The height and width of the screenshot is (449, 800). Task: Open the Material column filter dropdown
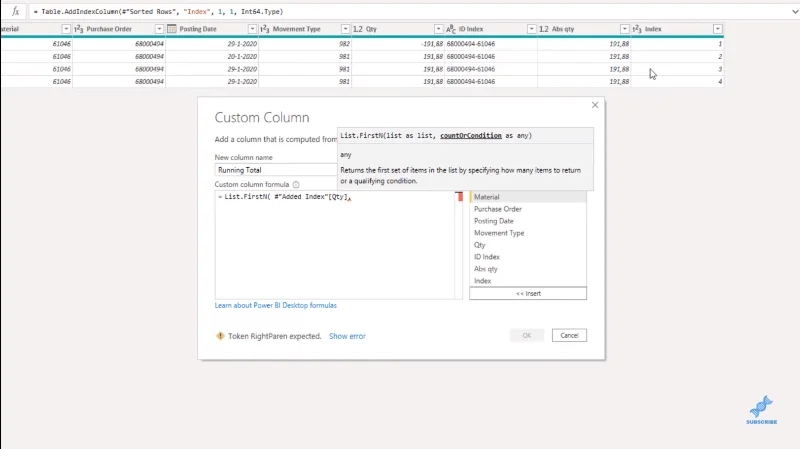[66, 29]
